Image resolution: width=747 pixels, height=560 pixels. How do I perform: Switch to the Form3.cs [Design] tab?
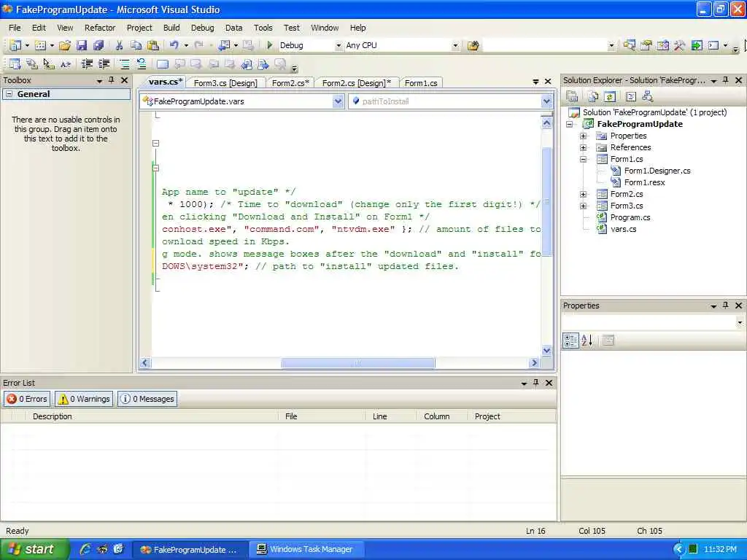225,83
